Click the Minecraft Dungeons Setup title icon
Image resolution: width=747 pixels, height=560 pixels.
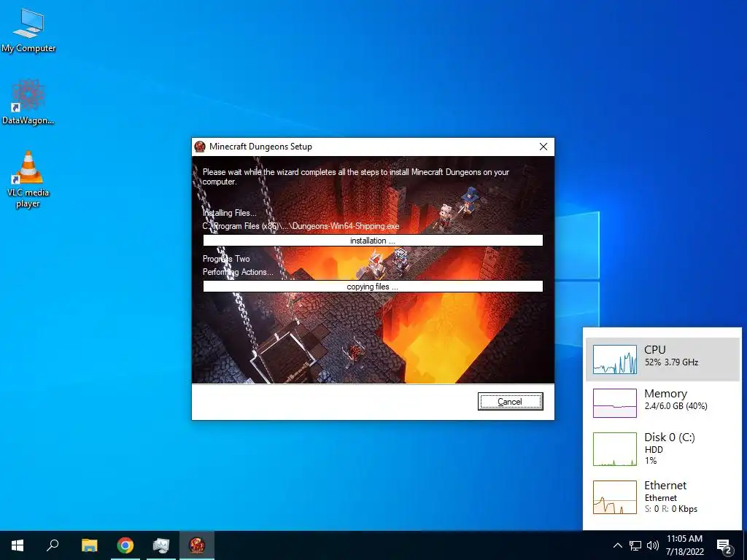click(200, 147)
